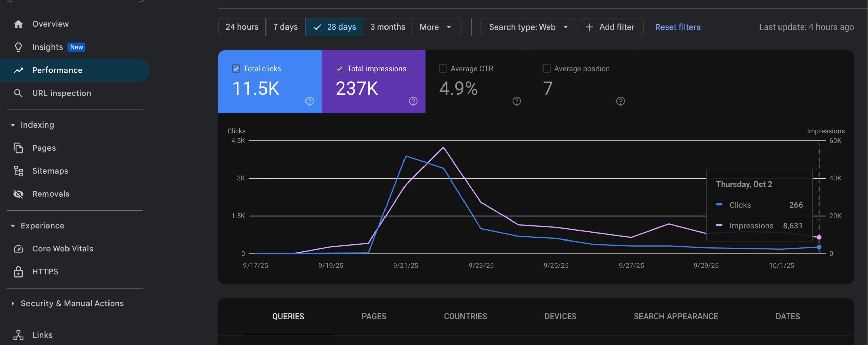Click the Reset filters link
Viewport: 868px width, 345px height.
pyautogui.click(x=677, y=27)
